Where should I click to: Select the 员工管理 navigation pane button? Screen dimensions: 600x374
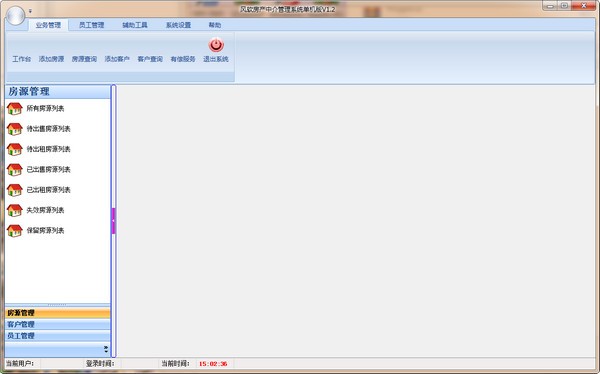click(x=57, y=336)
